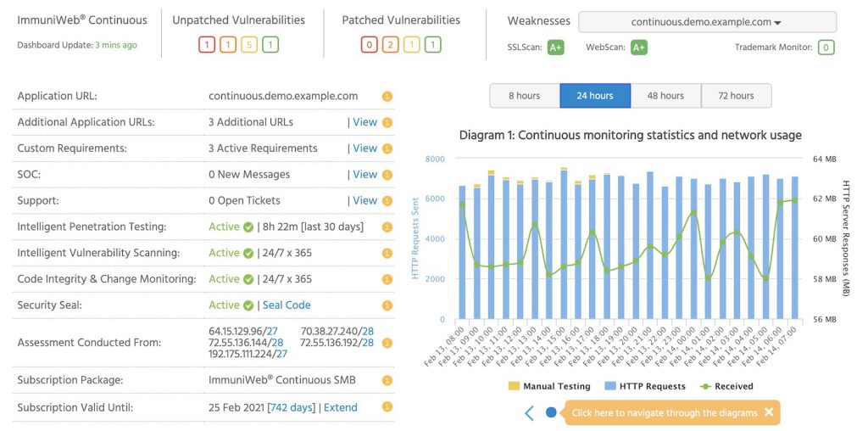Click the Feb 13, 08:00 bar
The height and width of the screenshot is (431, 868).
point(462,252)
